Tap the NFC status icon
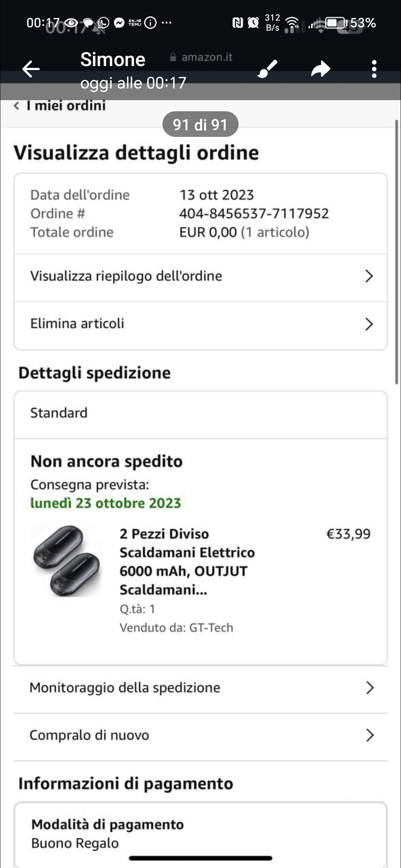The height and width of the screenshot is (868, 401). point(237,23)
